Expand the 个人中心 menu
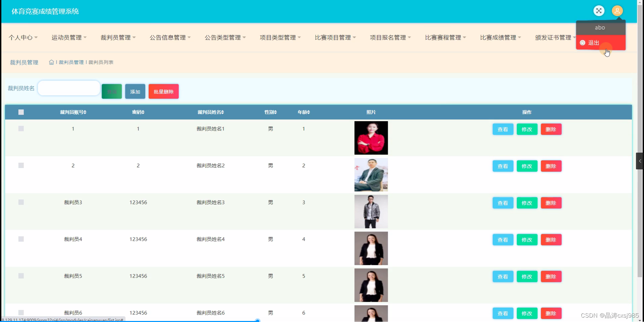This screenshot has height=322, width=644. [x=23, y=38]
